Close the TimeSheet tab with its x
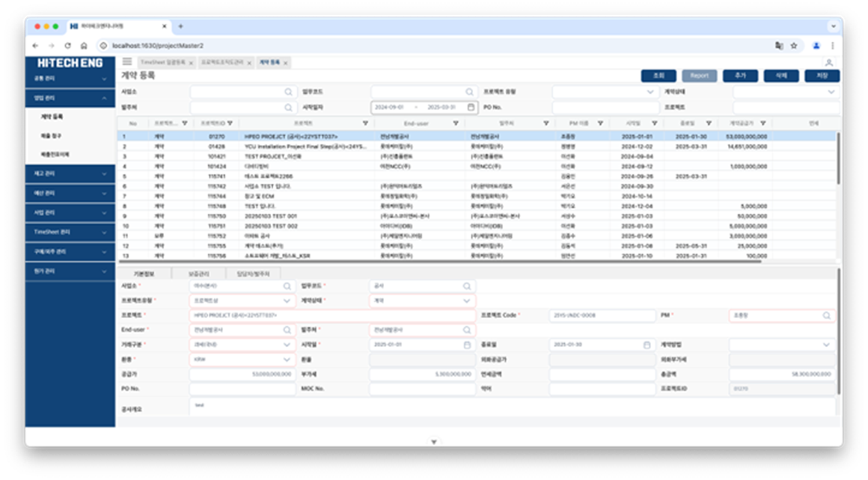The height and width of the screenshot is (480, 868). click(191, 63)
